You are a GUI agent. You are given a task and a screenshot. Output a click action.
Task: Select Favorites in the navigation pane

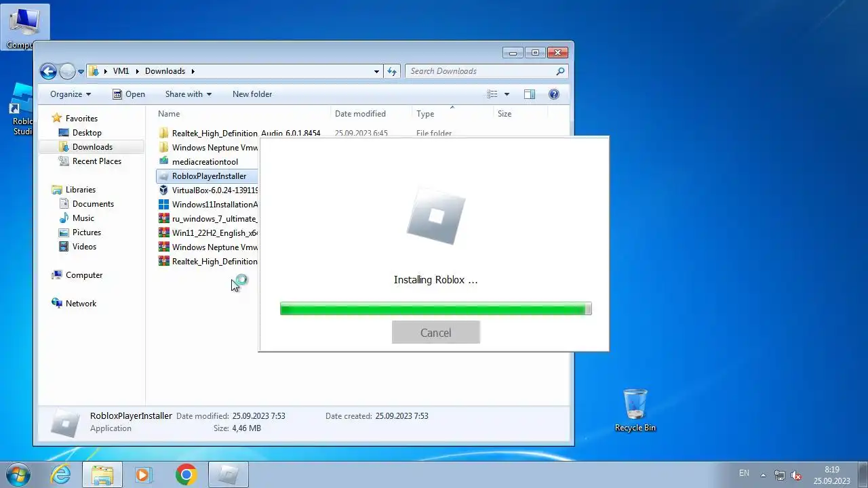tap(81, 119)
